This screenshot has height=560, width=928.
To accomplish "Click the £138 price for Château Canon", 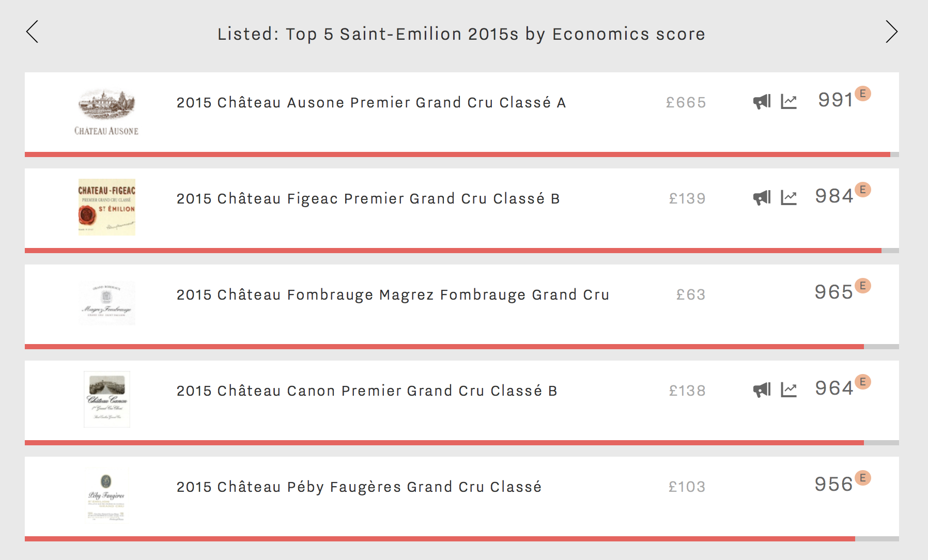I will tap(687, 391).
